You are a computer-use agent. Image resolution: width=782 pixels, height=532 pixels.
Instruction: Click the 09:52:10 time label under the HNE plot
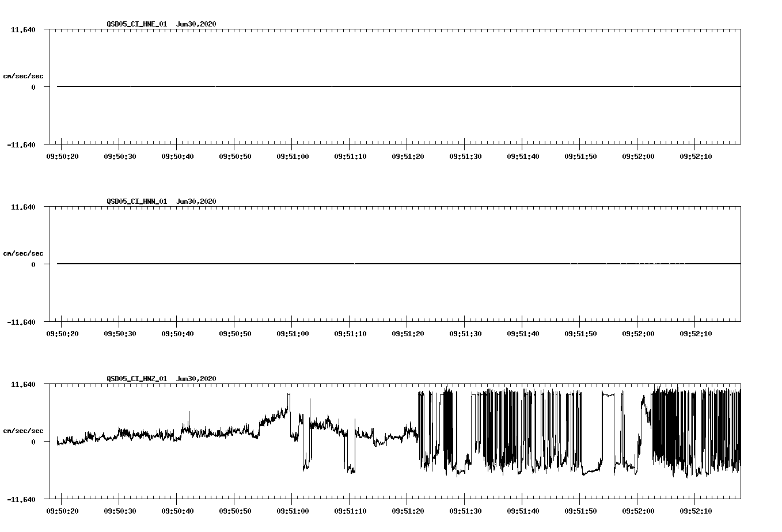(x=696, y=157)
